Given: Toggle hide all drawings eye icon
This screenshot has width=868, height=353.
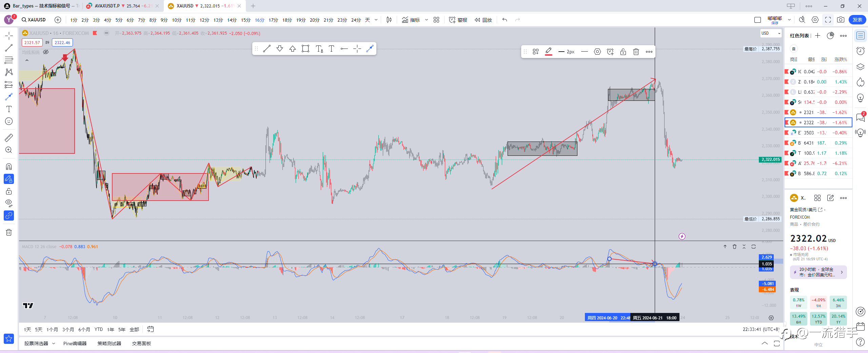Looking at the screenshot, I should 9,203.
